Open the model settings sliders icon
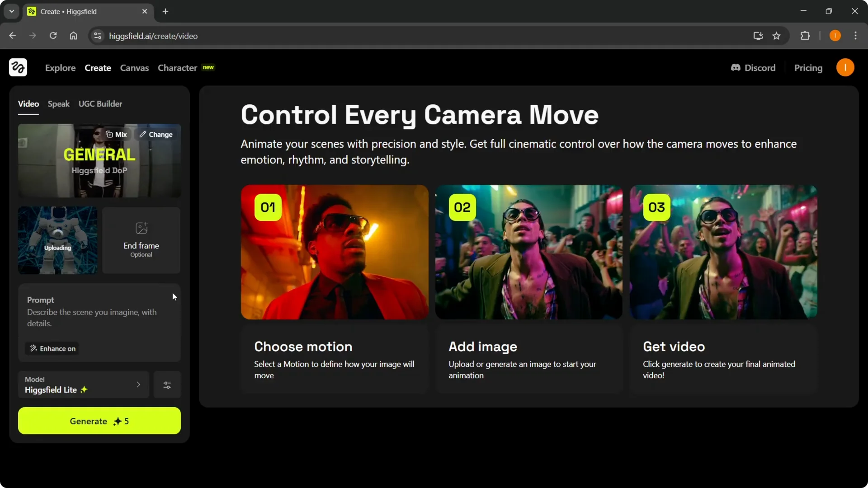The image size is (868, 488). [x=167, y=385]
